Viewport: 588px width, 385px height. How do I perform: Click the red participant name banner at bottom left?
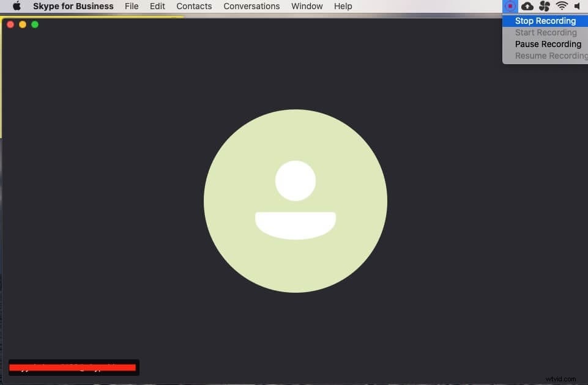pyautogui.click(x=73, y=367)
